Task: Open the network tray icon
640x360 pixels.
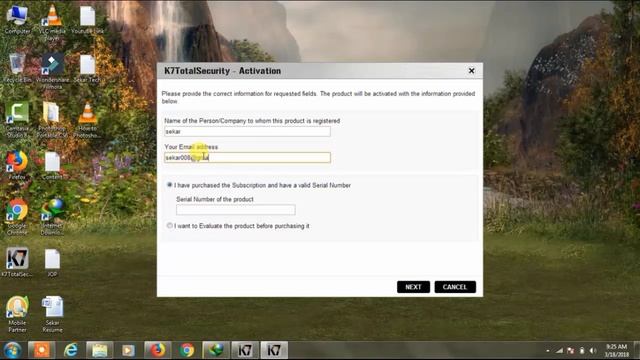Action: [x=560, y=351]
